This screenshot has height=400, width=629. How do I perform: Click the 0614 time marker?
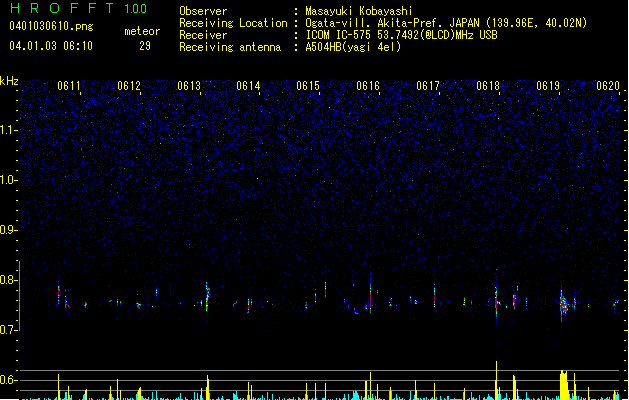(248, 86)
